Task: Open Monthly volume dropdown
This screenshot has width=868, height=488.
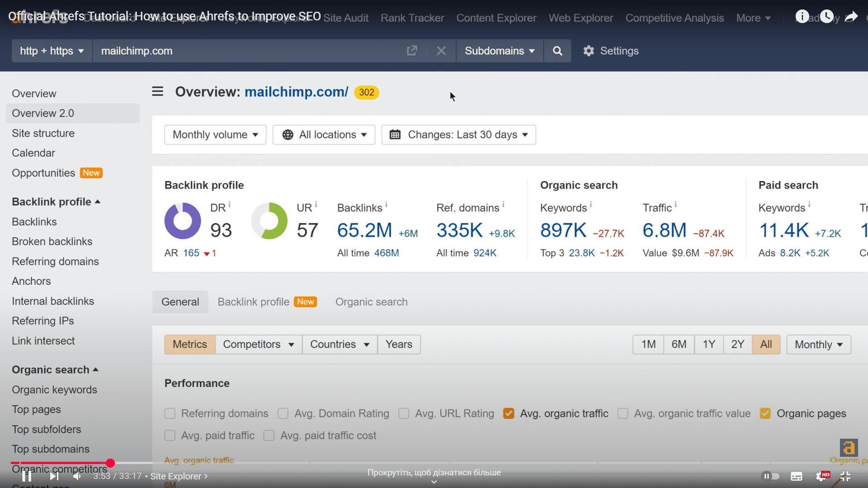Action: [x=215, y=135]
